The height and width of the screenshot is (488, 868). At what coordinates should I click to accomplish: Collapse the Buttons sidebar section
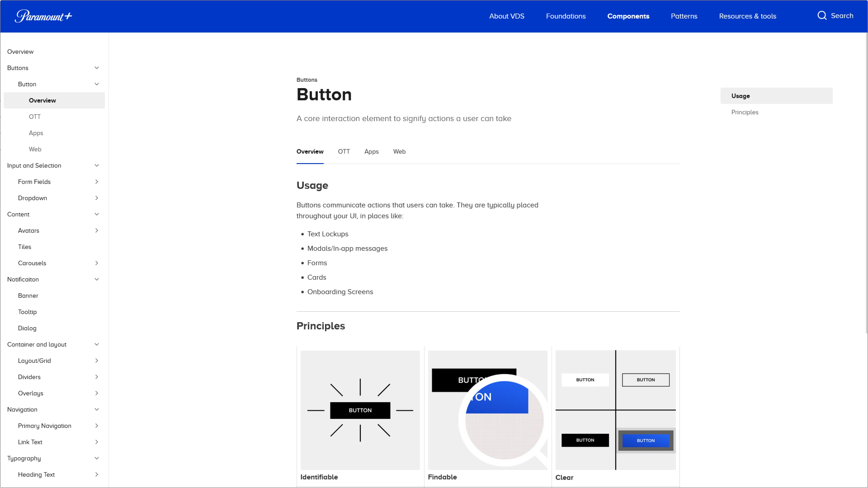[x=97, y=68]
